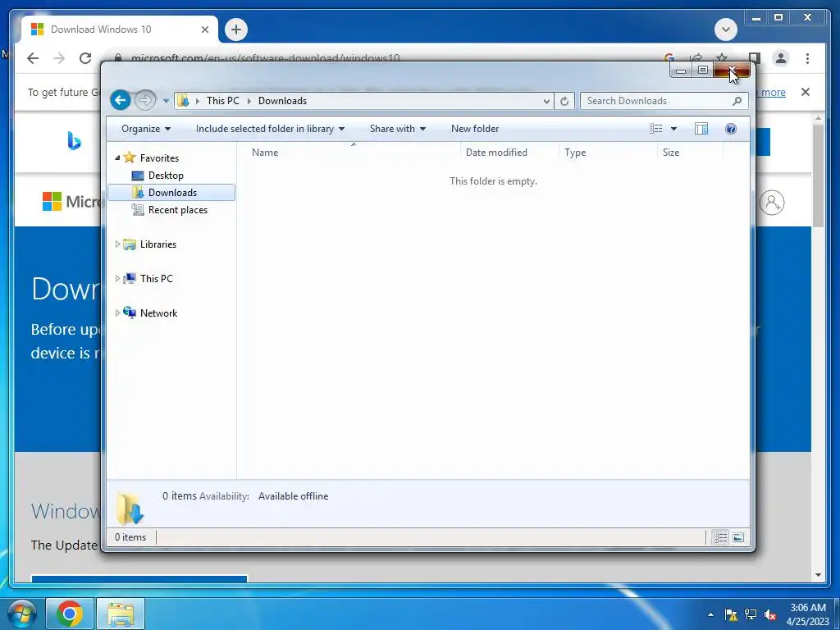Viewport: 840px width, 630px height.
Task: Create a New folder
Action: (x=475, y=129)
